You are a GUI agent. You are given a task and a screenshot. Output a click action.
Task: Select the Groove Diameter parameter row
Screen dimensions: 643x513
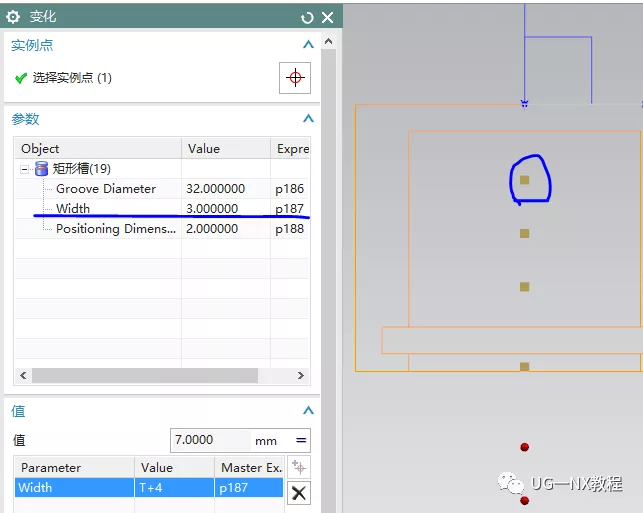point(105,189)
